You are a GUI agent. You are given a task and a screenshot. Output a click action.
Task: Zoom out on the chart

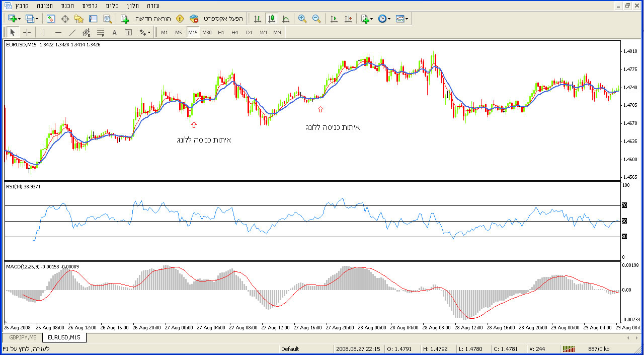(316, 19)
